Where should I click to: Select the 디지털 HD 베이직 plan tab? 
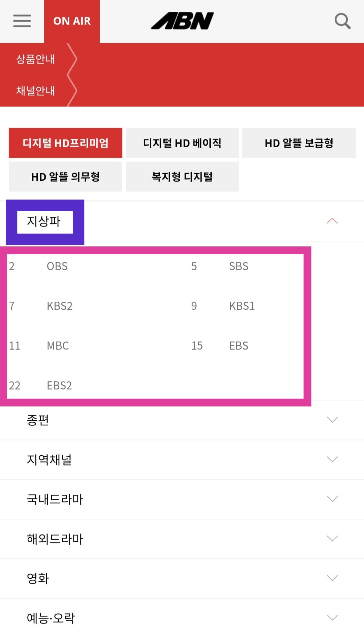pyautogui.click(x=182, y=143)
